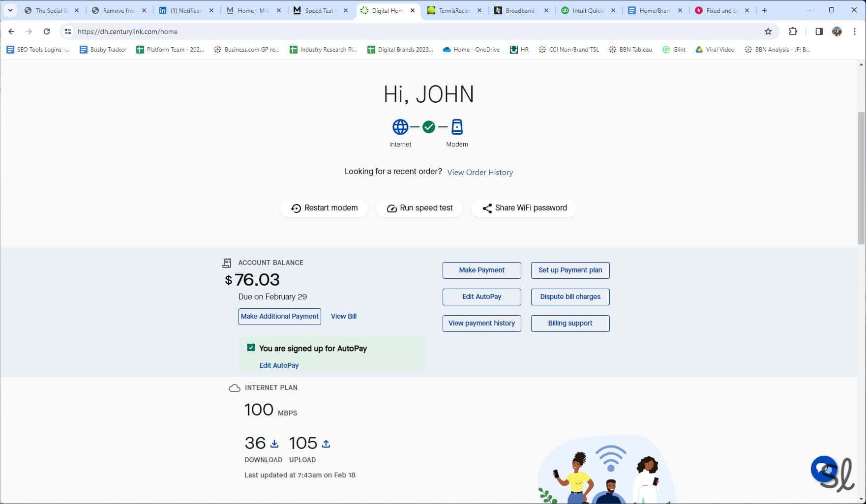Open the browser Extensions puzzle icon

pos(793,31)
